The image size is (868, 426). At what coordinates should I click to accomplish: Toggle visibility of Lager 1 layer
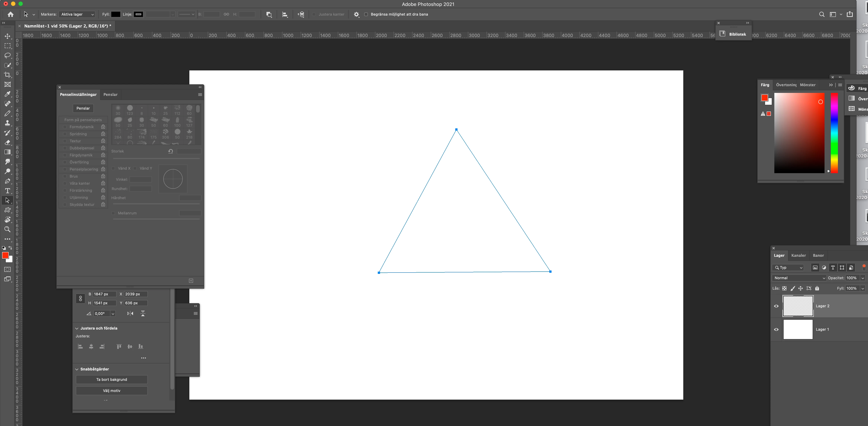pyautogui.click(x=776, y=329)
